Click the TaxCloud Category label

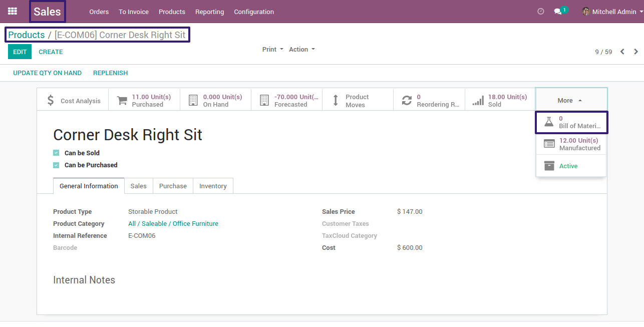click(350, 236)
